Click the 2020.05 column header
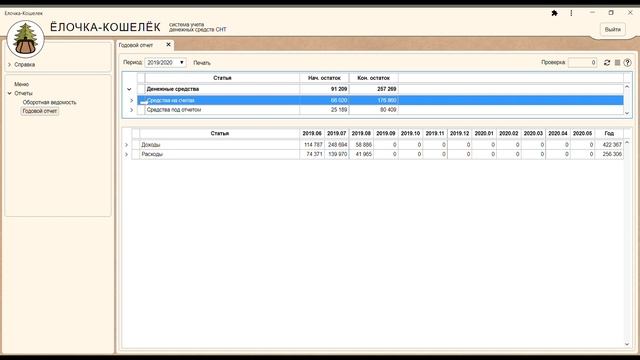The height and width of the screenshot is (360, 640). coord(582,133)
